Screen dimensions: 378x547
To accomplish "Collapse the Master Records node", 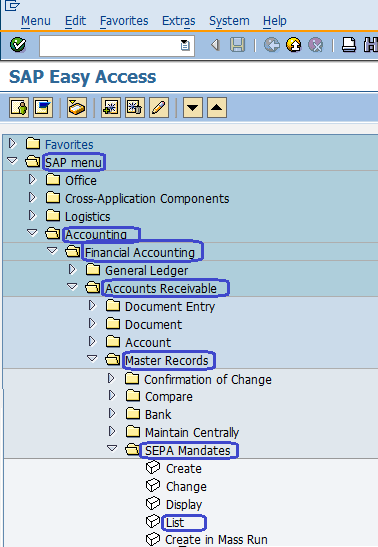I will pyautogui.click(x=92, y=359).
